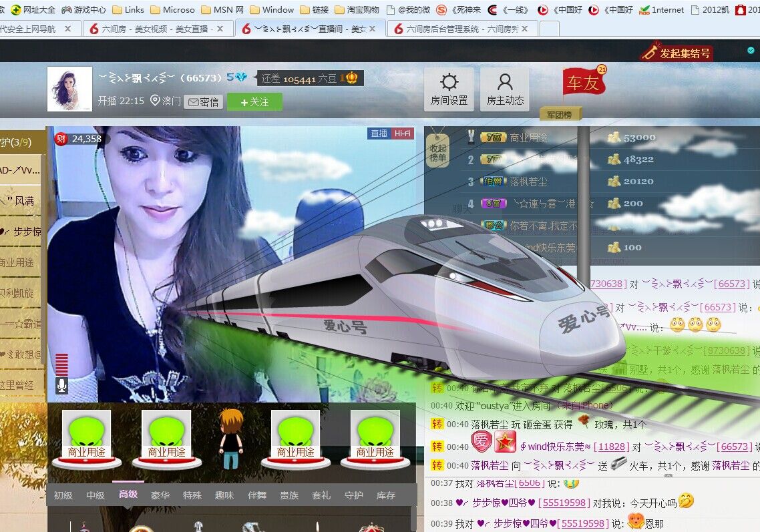Open the host avatar photo

[70, 89]
